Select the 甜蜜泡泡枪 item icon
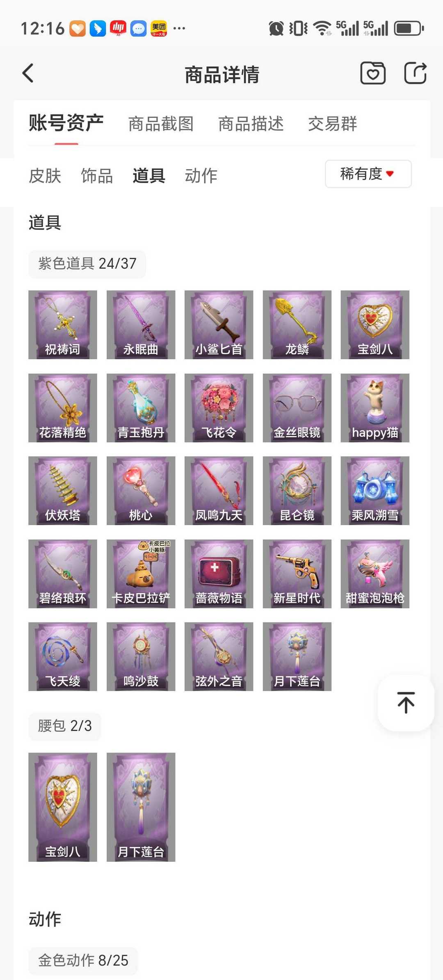 pyautogui.click(x=375, y=574)
